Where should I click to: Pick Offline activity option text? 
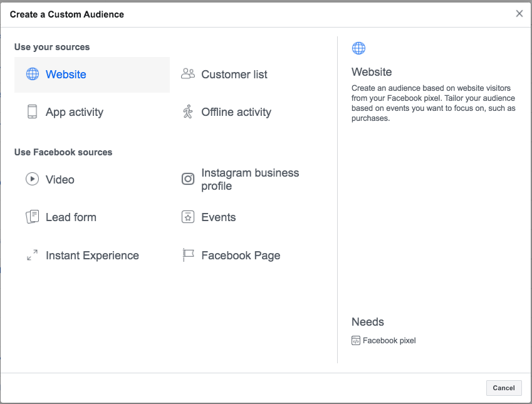tap(236, 112)
